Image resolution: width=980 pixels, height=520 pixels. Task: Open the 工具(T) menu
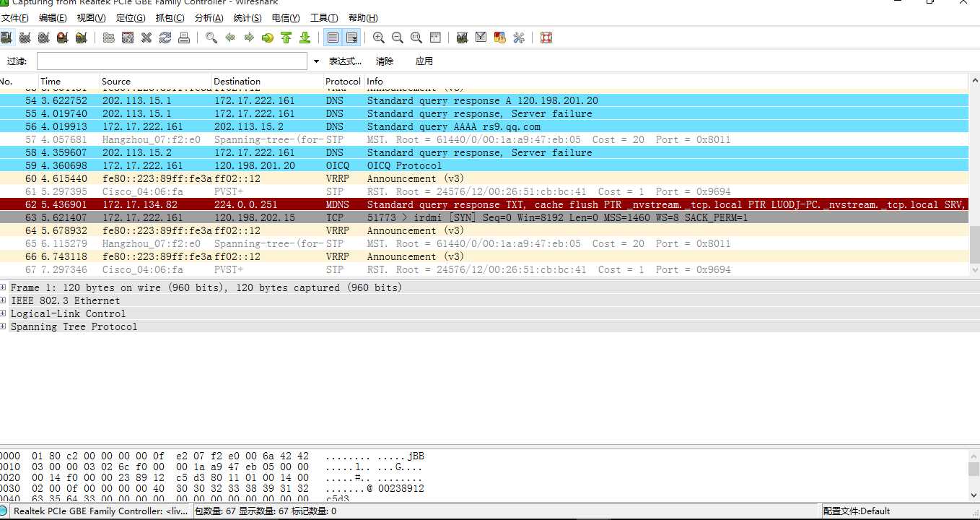pos(324,18)
